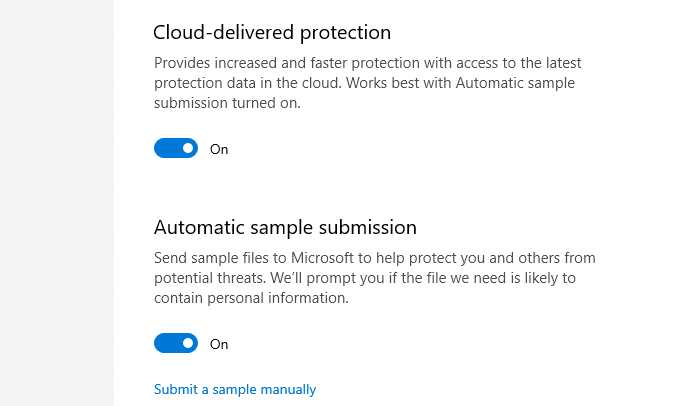Click the gray left sidebar area

57,200
